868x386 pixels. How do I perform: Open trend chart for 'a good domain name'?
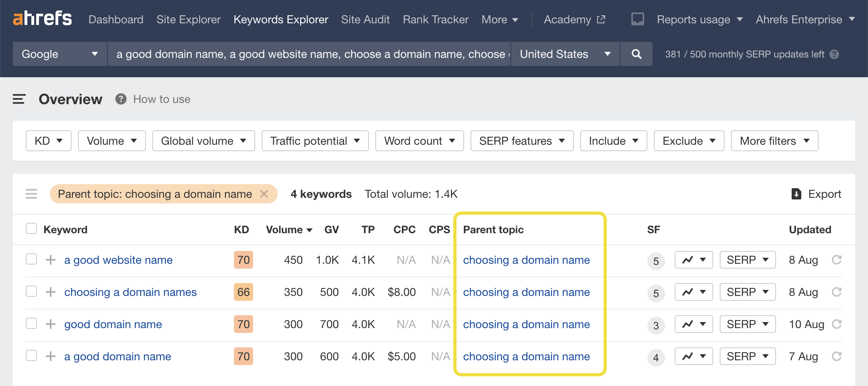[694, 356]
